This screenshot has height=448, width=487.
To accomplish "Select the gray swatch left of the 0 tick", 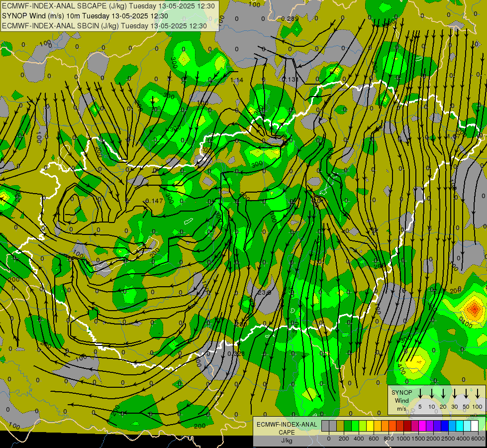I will (325, 426).
